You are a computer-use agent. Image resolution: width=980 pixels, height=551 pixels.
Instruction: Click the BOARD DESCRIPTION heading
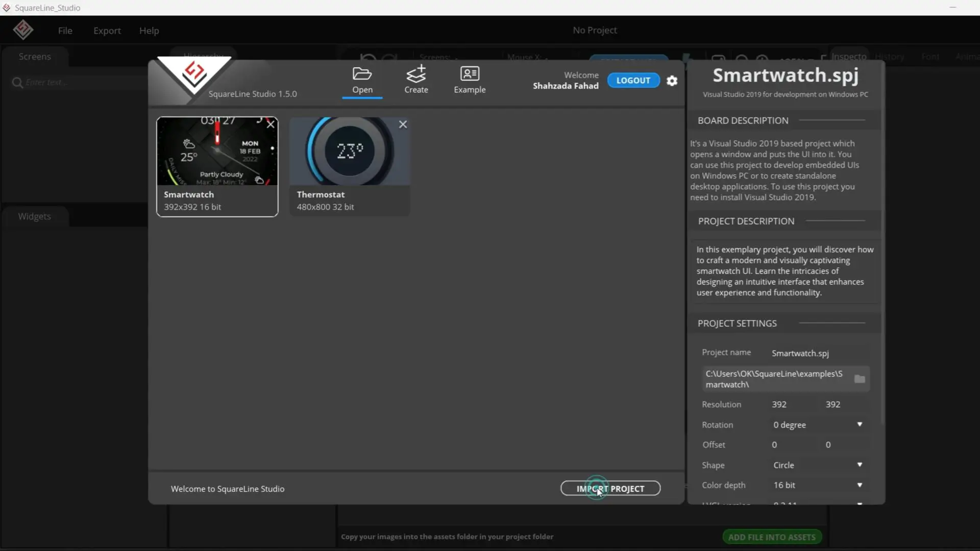tap(743, 120)
